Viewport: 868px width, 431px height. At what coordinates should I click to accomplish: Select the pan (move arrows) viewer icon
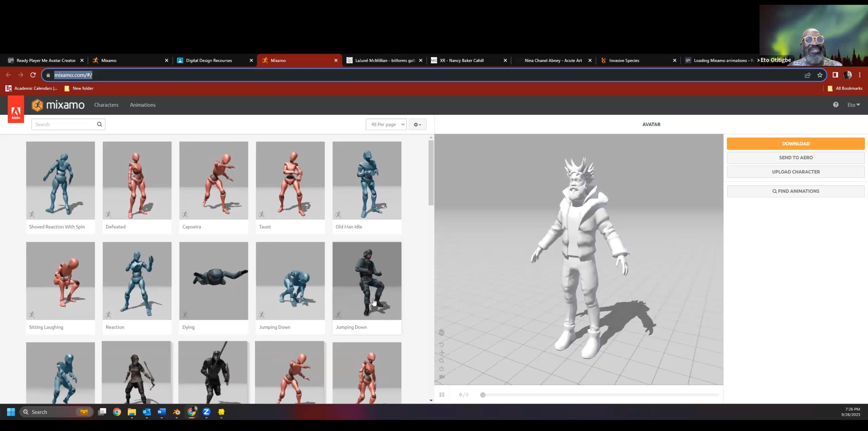coord(442,353)
